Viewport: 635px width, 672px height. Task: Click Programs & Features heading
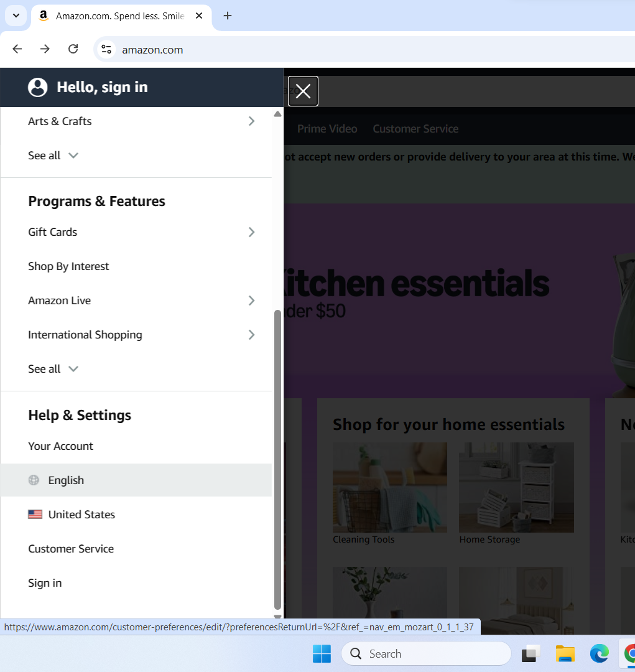click(x=96, y=201)
